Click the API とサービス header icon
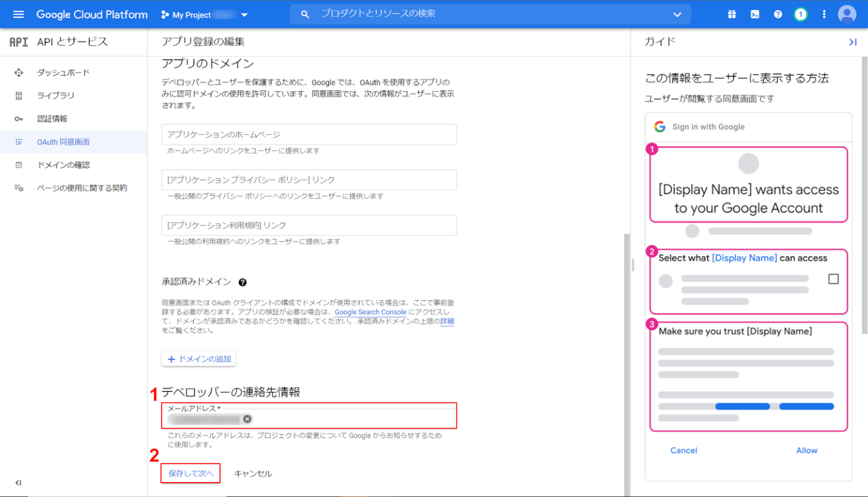This screenshot has height=497, width=868. click(19, 42)
